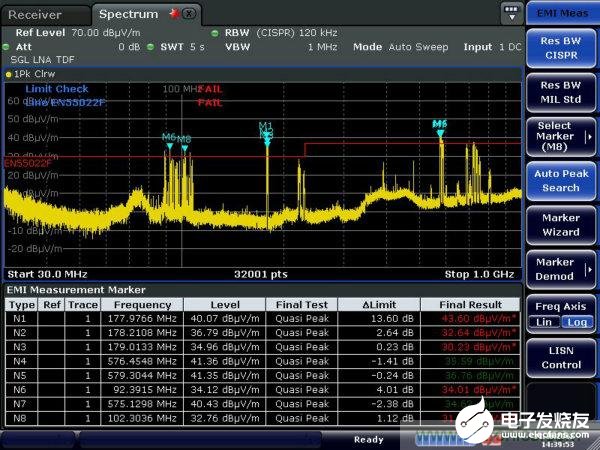Start the Auto Peak Search
The height and width of the screenshot is (450, 600).
tap(561, 180)
